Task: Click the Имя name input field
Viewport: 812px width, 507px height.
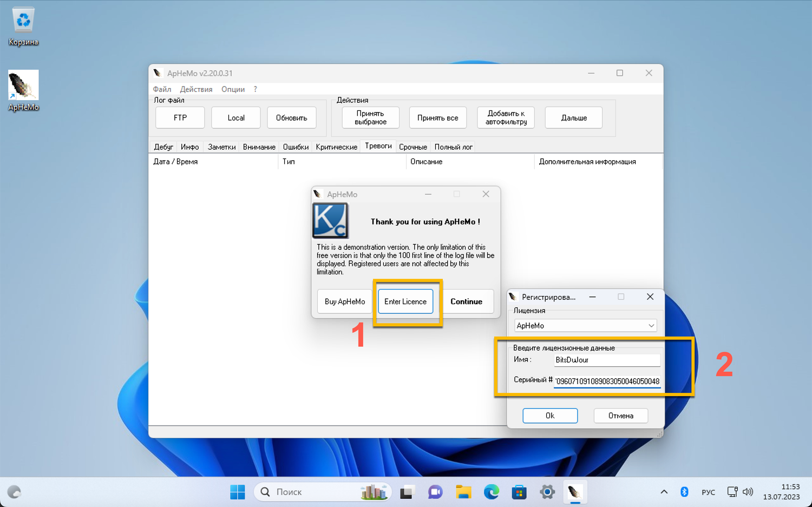Action: click(607, 360)
